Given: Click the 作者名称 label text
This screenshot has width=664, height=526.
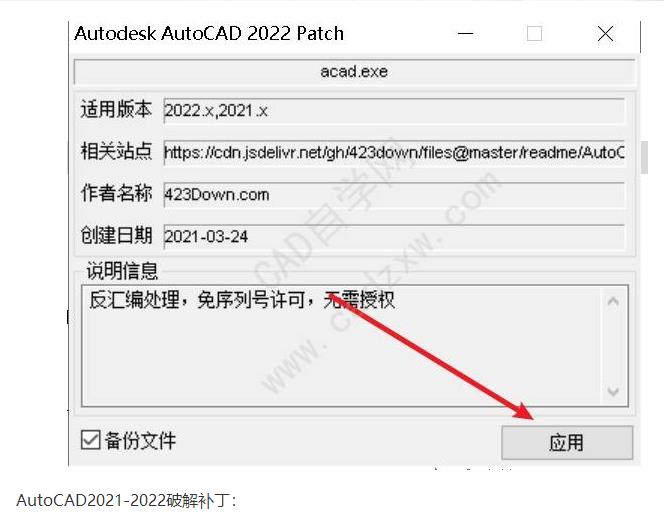Looking at the screenshot, I should tap(116, 193).
